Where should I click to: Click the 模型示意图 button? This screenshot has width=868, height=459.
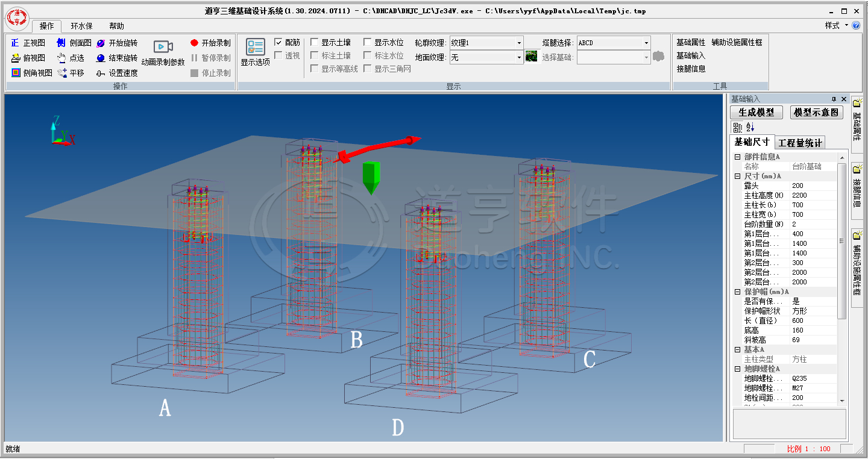click(816, 112)
